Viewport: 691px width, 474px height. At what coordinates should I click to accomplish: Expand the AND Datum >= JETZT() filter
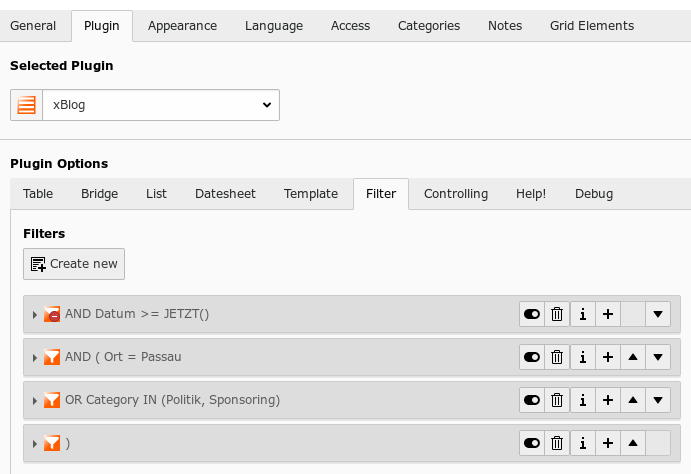coord(35,315)
